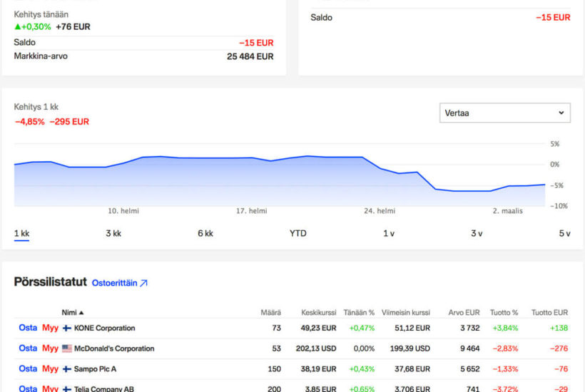Screen dimensions: 585x392
Task: Click Myy for KONE Corporation
Action: click(x=50, y=328)
